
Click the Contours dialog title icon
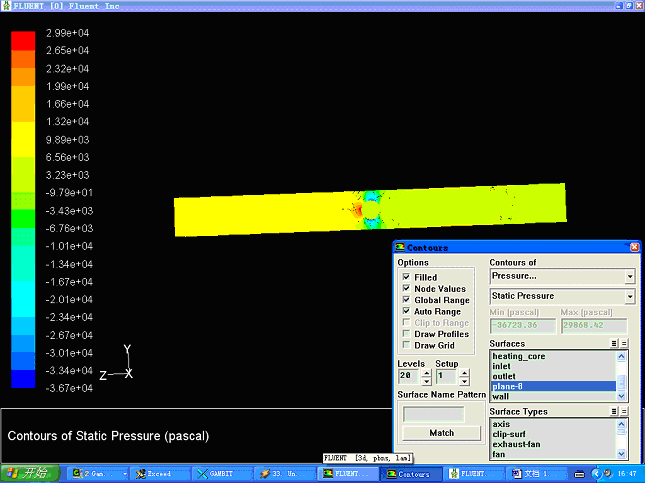400,247
